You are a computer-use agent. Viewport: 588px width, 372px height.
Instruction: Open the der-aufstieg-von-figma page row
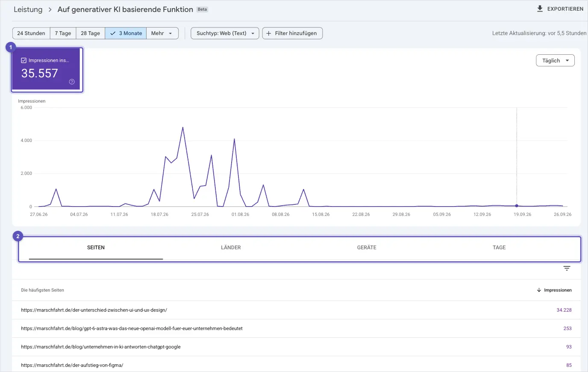(x=296, y=364)
